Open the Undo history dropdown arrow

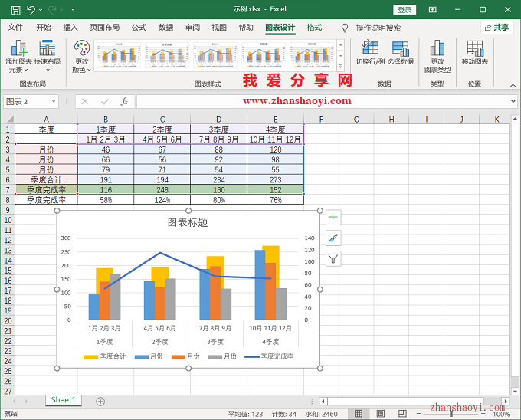point(41,10)
